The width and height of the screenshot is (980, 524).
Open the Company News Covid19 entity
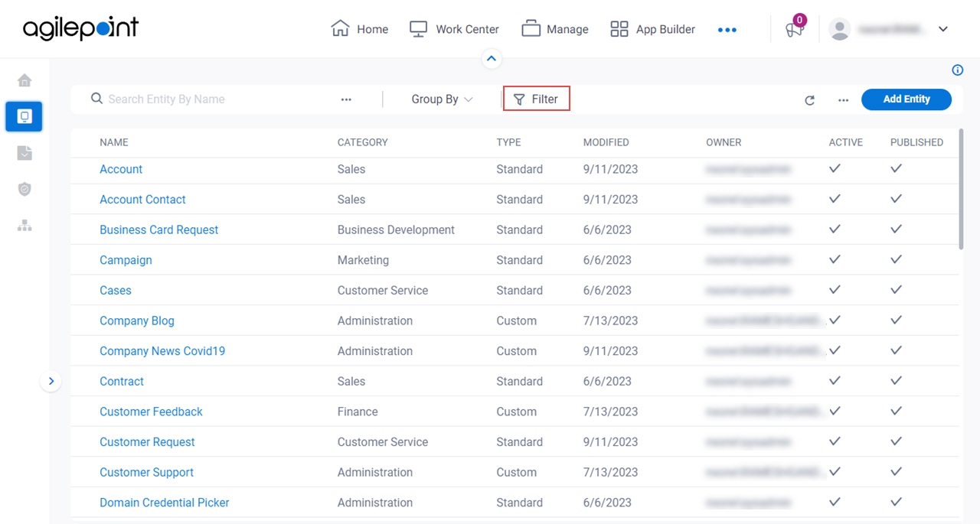[x=162, y=351]
